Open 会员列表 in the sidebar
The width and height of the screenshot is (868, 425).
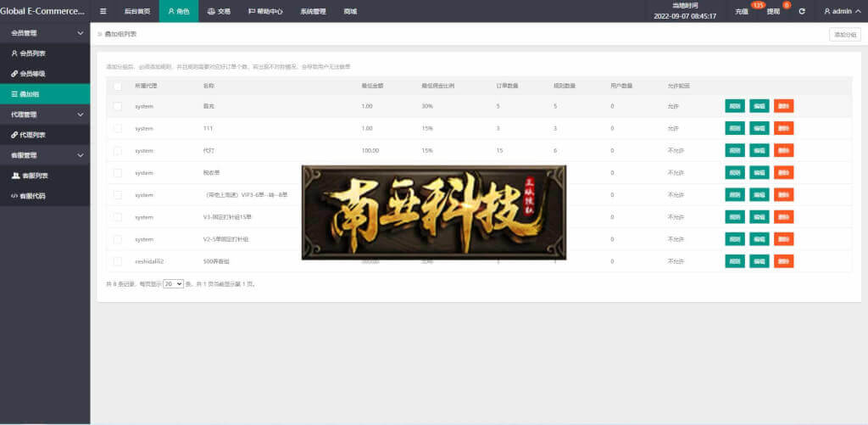45,53
